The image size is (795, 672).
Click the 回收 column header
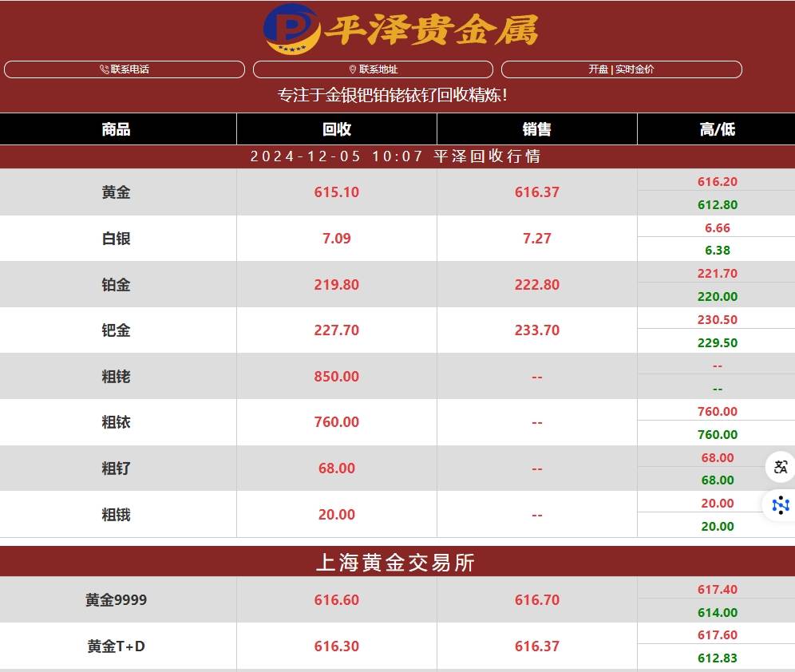tap(337, 129)
